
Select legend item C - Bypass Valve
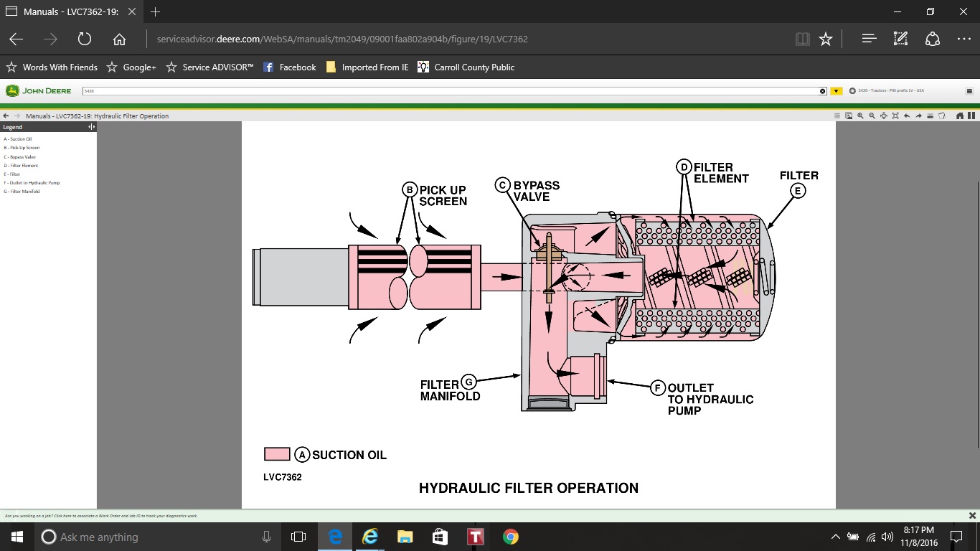[x=19, y=156]
